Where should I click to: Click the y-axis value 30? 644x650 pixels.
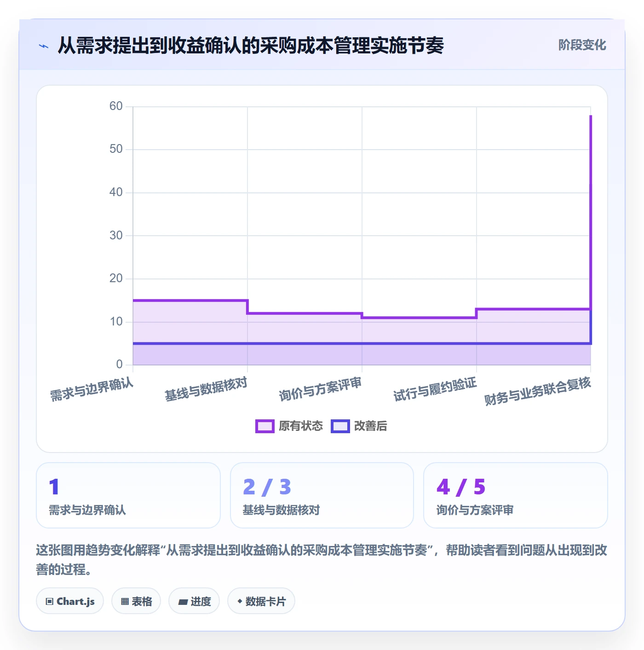116,235
